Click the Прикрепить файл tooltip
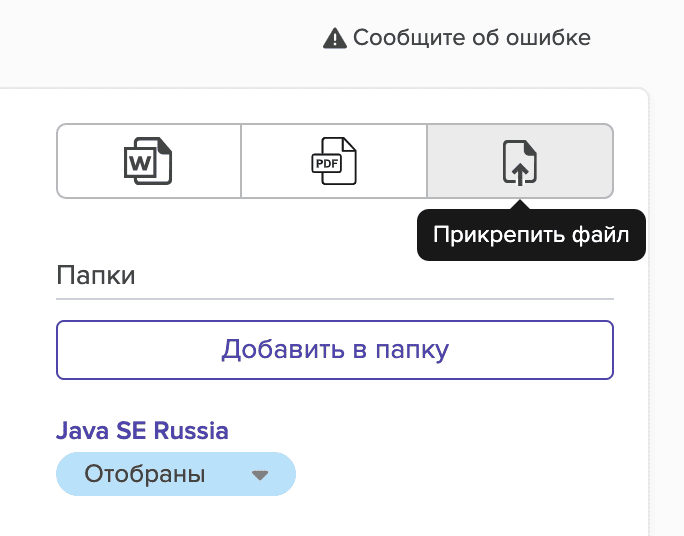 pyautogui.click(x=531, y=236)
